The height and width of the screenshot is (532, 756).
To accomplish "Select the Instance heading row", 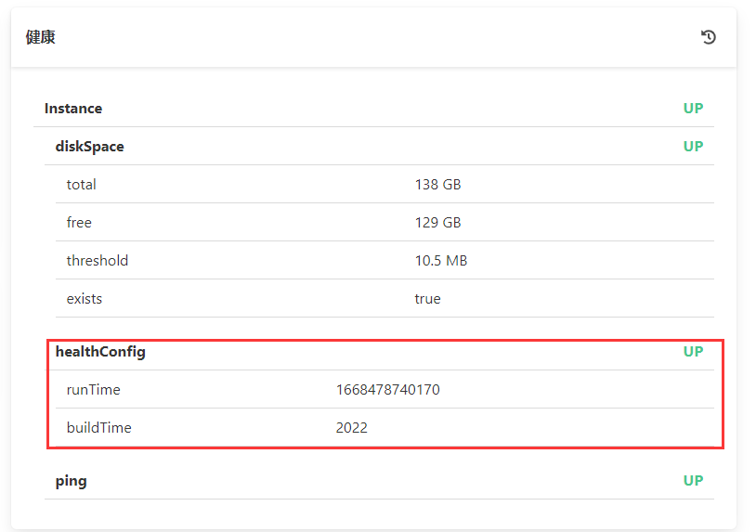I will 373,109.
